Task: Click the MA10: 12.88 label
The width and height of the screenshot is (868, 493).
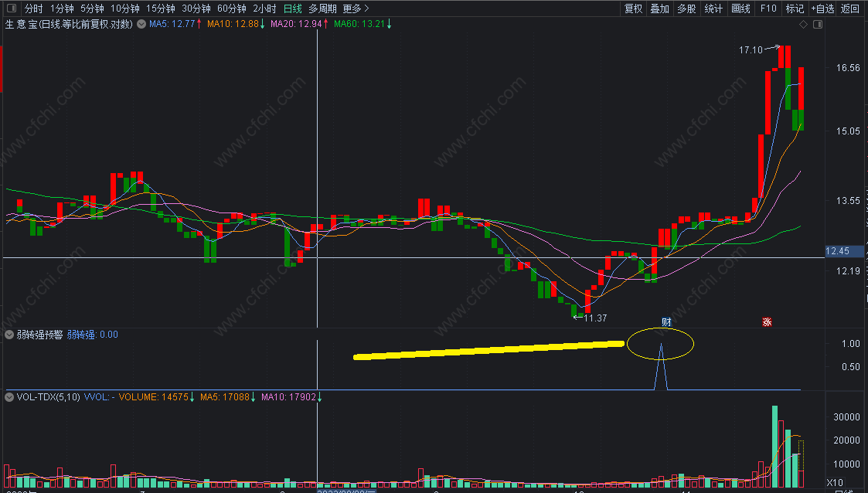Action: [x=233, y=24]
